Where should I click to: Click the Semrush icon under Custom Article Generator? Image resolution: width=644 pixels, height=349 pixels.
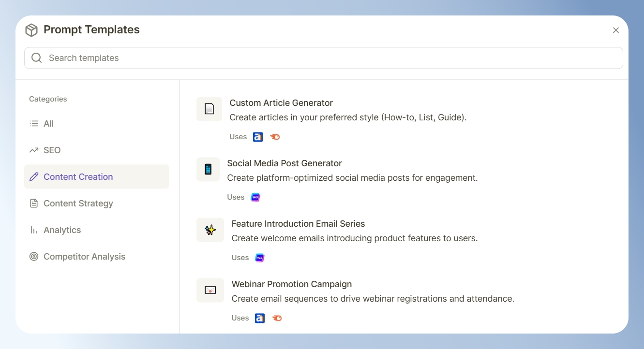click(275, 137)
